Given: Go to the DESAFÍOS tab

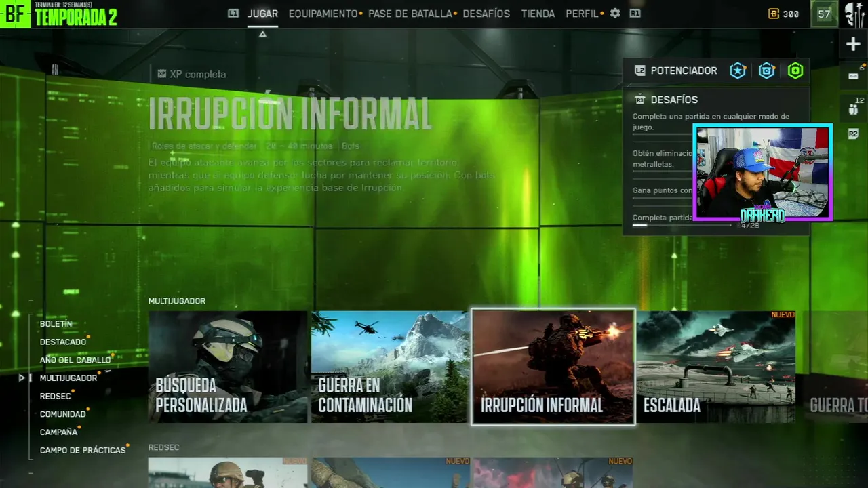Looking at the screenshot, I should tap(486, 14).
